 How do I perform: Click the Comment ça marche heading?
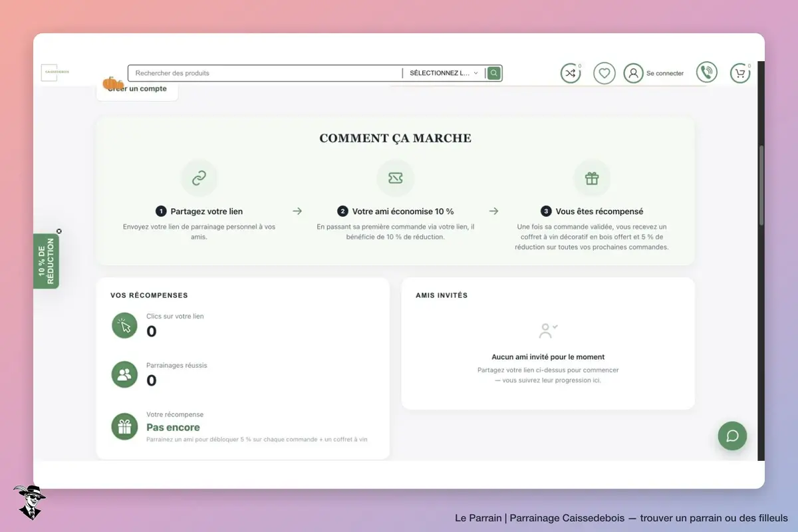coord(395,138)
